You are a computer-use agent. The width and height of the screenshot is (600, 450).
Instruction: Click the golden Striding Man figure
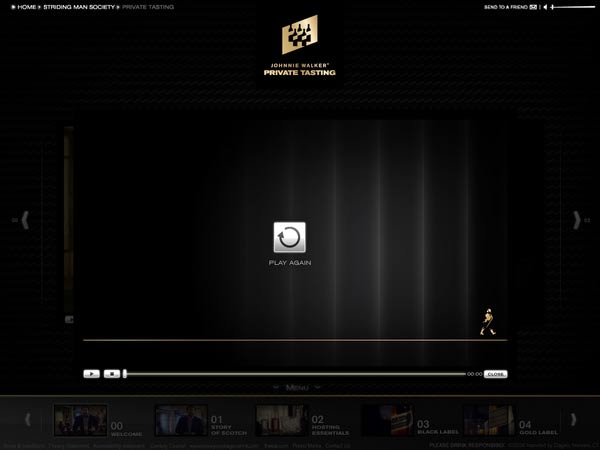[x=488, y=322]
